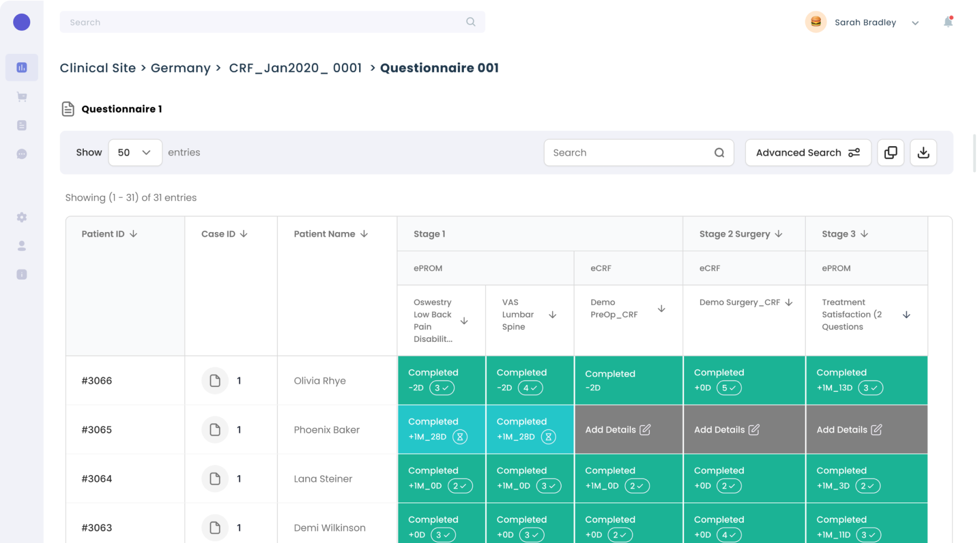Click the shopping cart sidebar icon
Screen dimensions: 980x543
point(21,97)
